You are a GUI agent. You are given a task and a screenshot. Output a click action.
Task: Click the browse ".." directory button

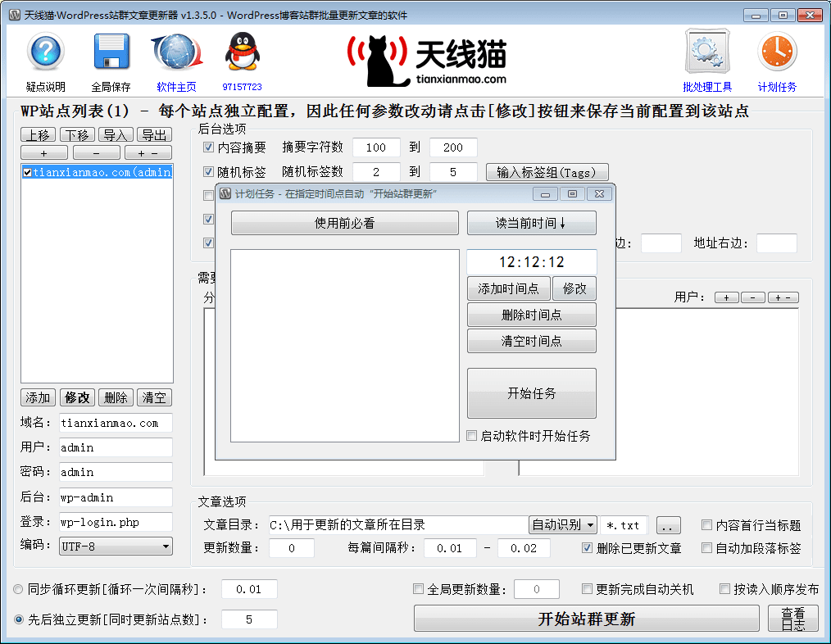click(668, 525)
